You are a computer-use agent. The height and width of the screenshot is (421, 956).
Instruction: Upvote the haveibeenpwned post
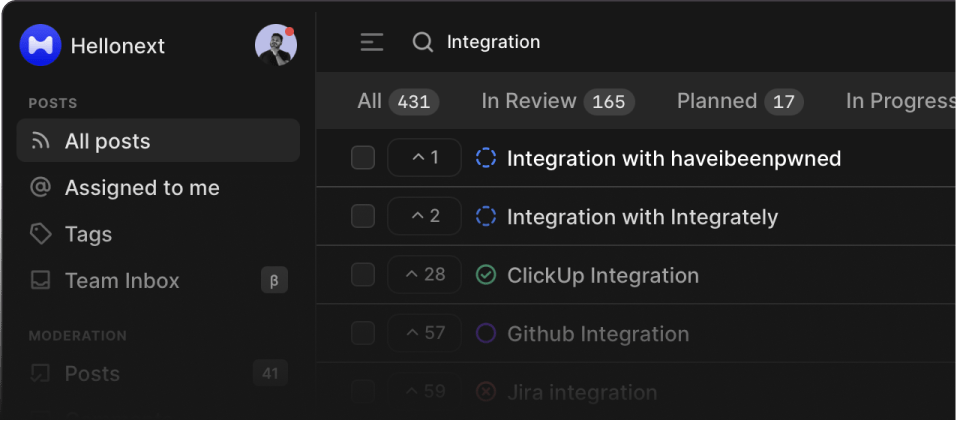pyautogui.click(x=424, y=158)
